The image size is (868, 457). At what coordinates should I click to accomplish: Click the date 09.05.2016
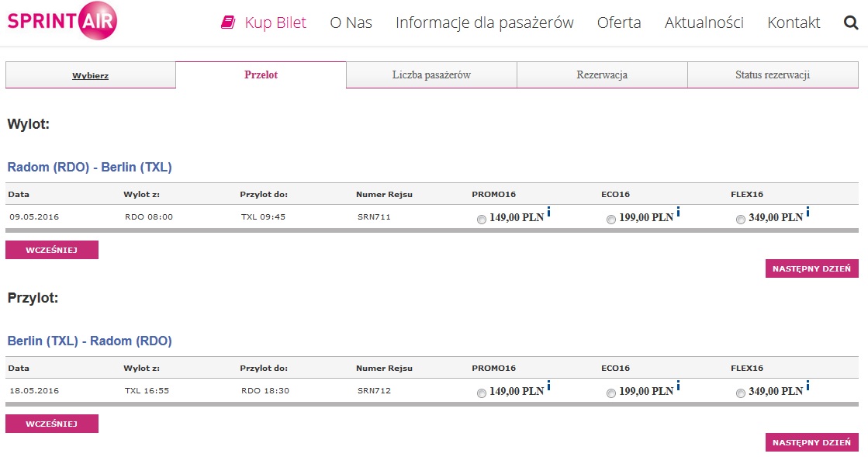tap(34, 216)
